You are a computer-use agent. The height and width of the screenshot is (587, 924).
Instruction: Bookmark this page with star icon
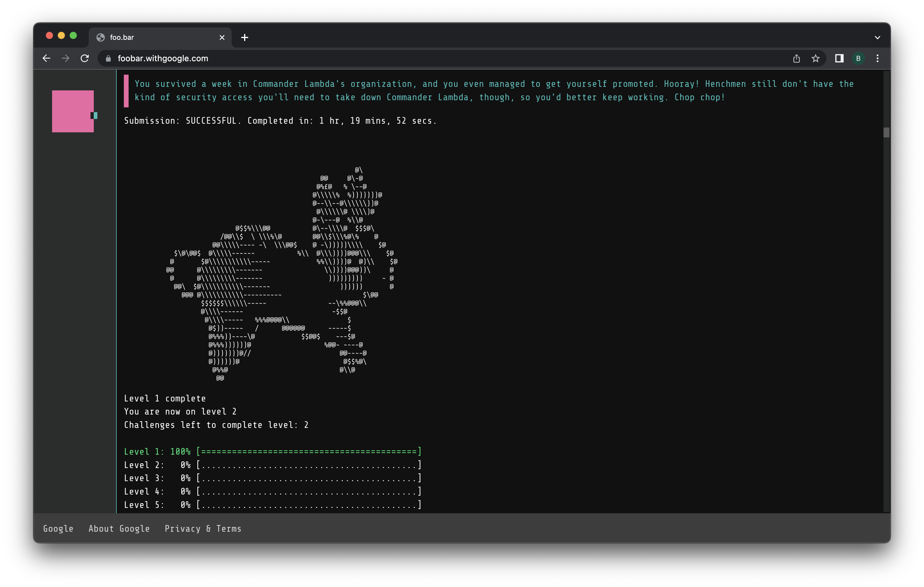tap(815, 58)
